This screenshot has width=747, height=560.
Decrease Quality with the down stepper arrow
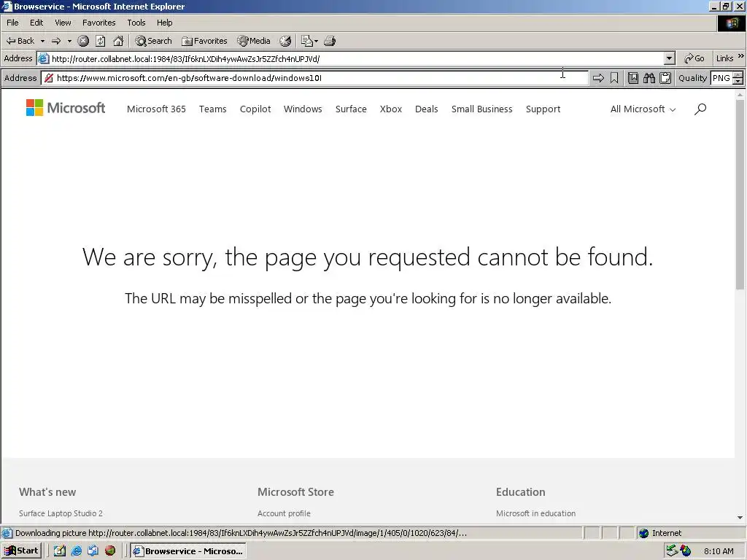738,82
